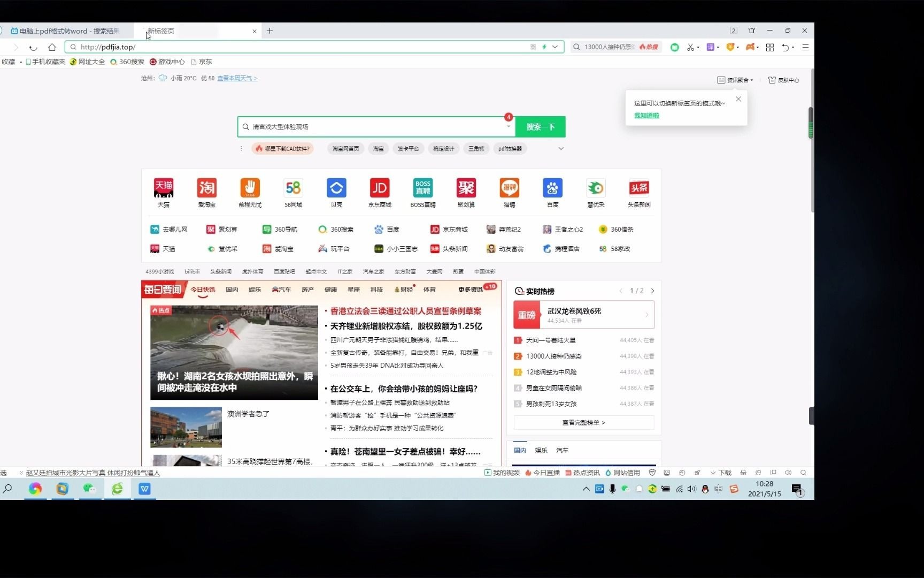Select the 国内 news tab
The width and height of the screenshot is (924, 578).
pyautogui.click(x=232, y=290)
